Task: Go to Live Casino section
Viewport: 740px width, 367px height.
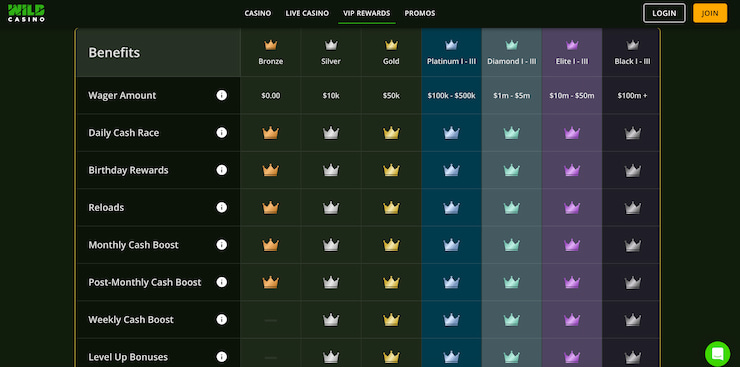Action: (x=307, y=13)
